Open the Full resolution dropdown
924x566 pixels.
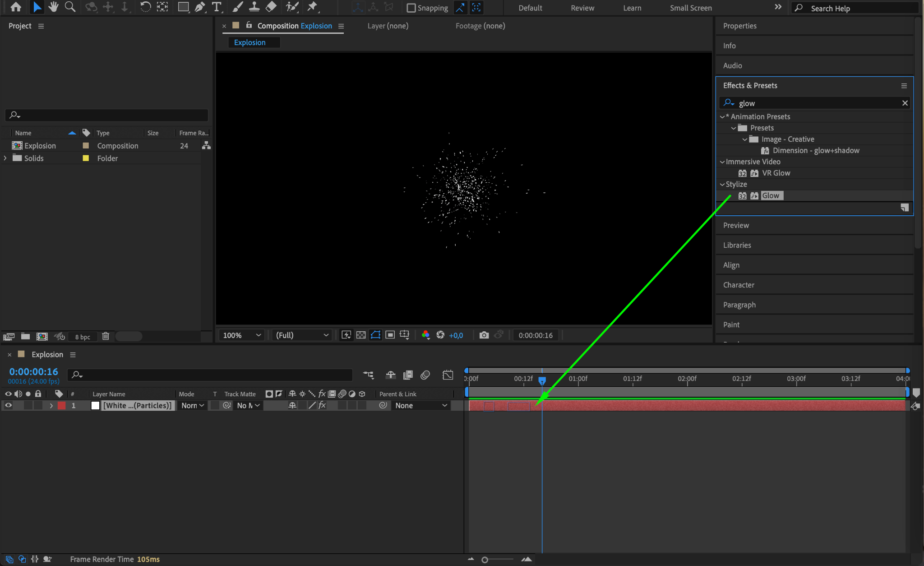pos(302,335)
